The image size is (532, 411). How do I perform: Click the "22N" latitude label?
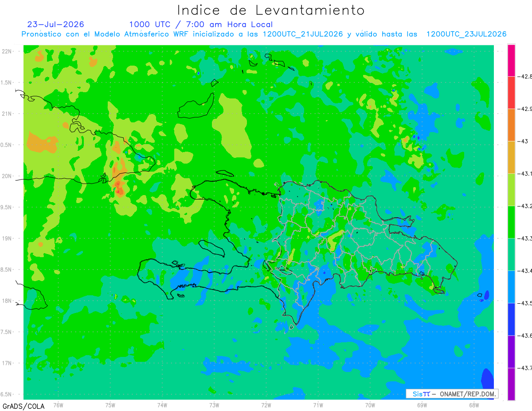(8, 51)
